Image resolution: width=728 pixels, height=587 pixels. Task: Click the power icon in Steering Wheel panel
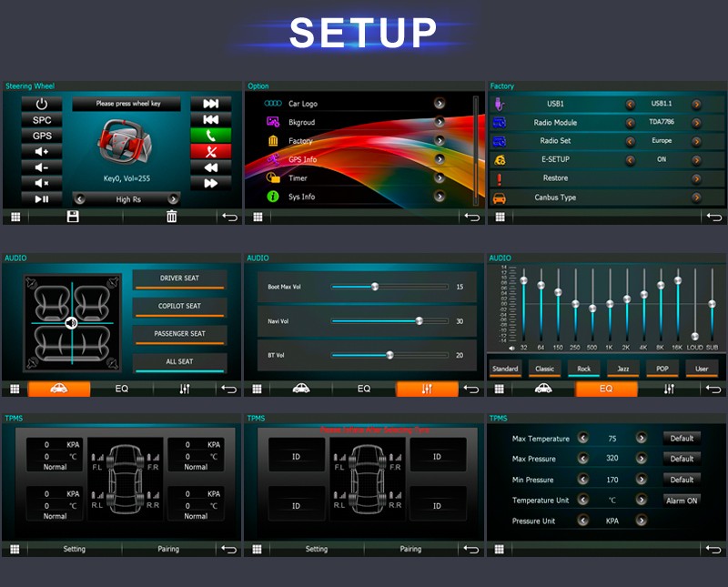[x=42, y=105]
